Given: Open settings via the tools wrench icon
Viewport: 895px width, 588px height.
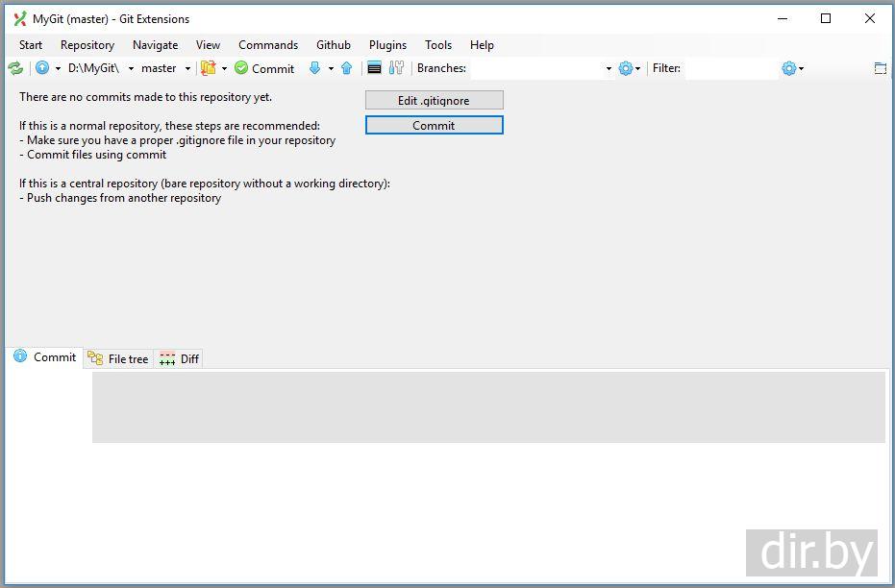Looking at the screenshot, I should (x=396, y=68).
